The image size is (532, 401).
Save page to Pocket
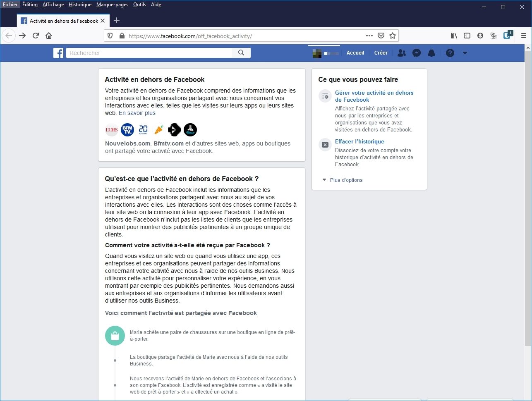381,36
